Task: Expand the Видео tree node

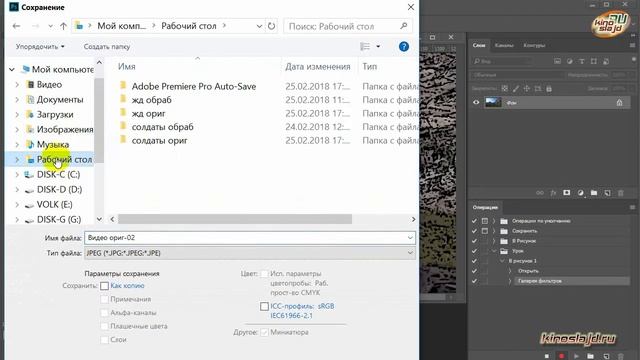Action: pos(17,84)
